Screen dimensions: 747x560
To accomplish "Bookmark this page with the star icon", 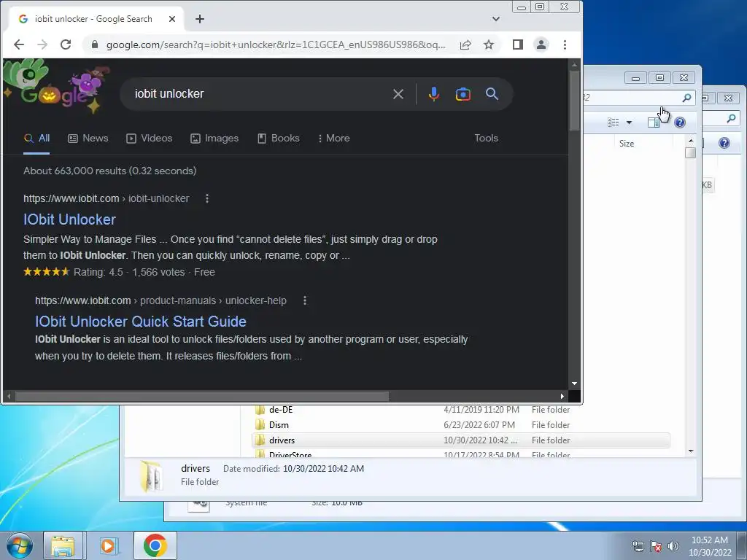I will pyautogui.click(x=489, y=44).
